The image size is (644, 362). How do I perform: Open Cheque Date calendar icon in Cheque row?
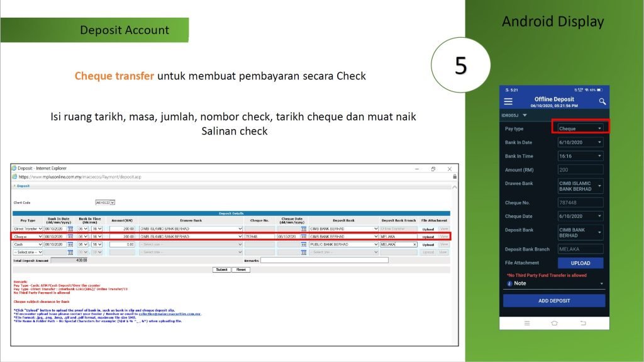[x=304, y=237]
